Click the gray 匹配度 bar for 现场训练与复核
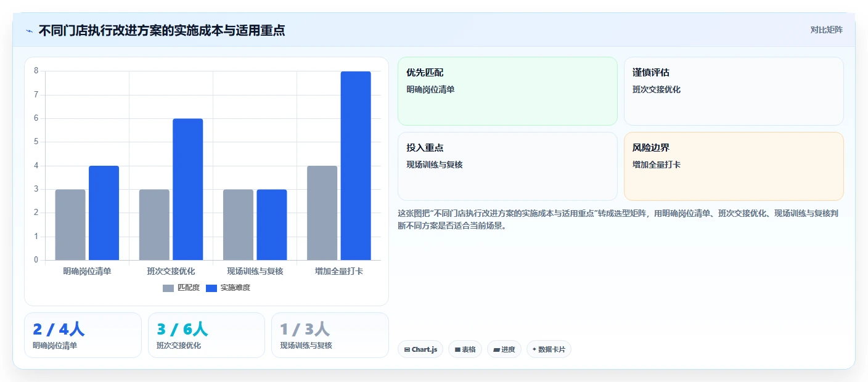This screenshot has width=868, height=382. 238,225
